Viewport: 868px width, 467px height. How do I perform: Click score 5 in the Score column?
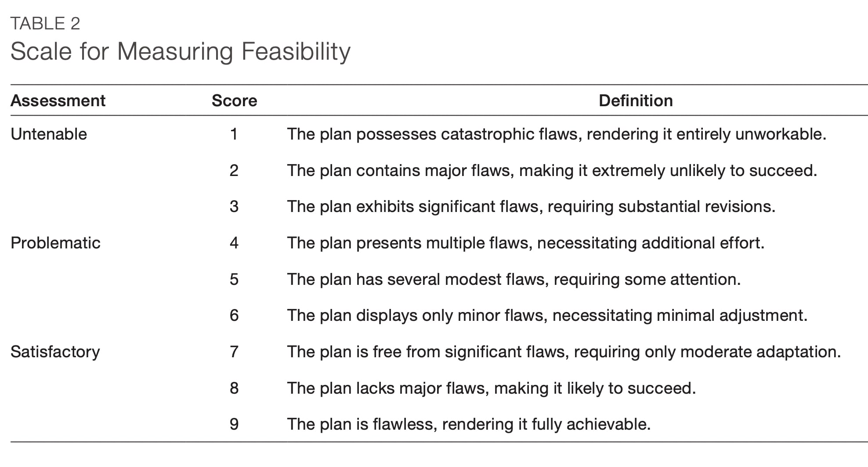(234, 280)
